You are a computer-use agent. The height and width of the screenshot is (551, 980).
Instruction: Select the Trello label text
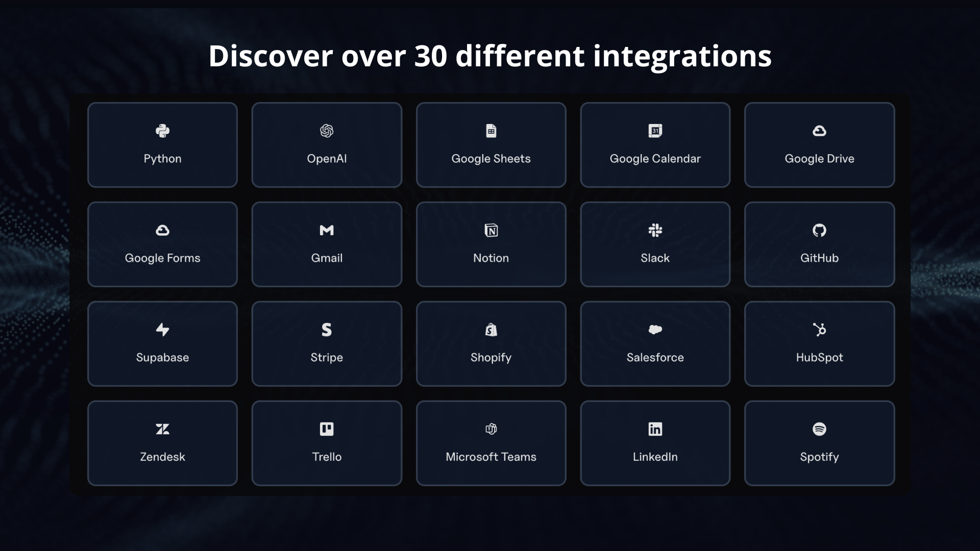click(x=327, y=457)
